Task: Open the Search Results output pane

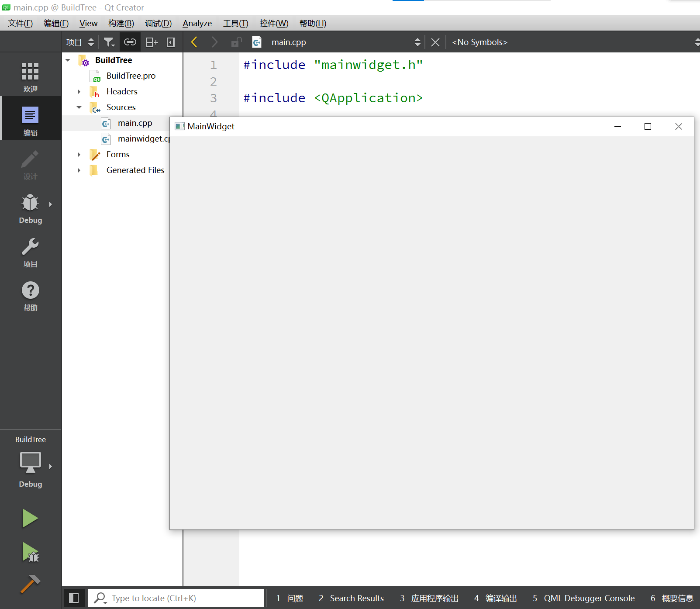Action: tap(352, 598)
